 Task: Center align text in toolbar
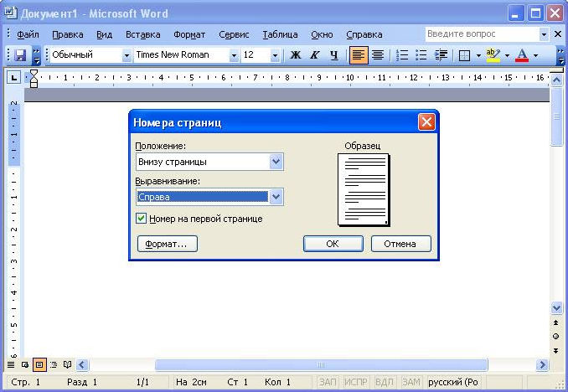click(378, 55)
